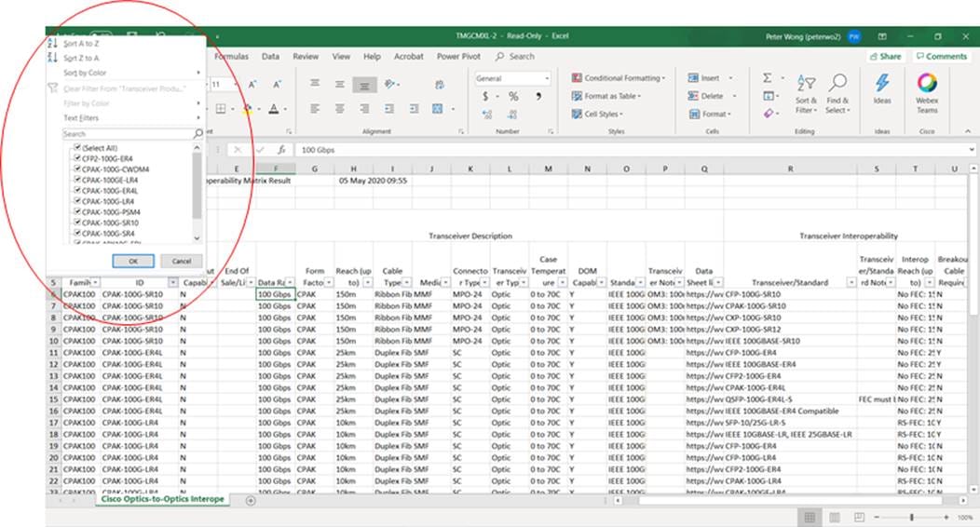Click the Percent Style icon
The image size is (980, 527).
[x=513, y=96]
